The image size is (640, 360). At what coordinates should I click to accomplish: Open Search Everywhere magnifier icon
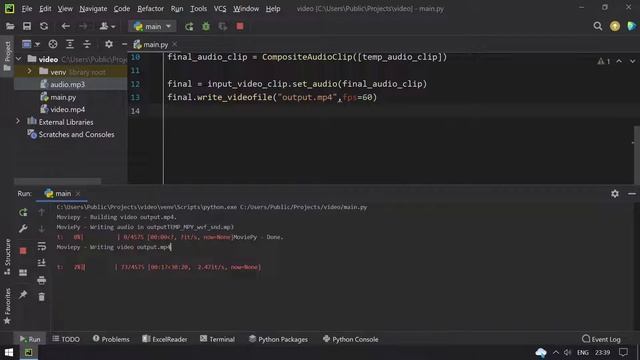598,27
